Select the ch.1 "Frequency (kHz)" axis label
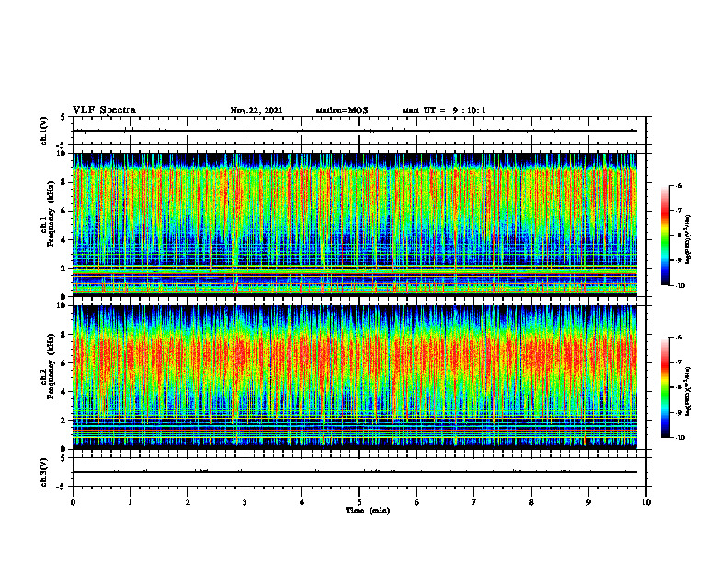Image resolution: width=728 pixels, height=563 pixels. click(x=51, y=213)
